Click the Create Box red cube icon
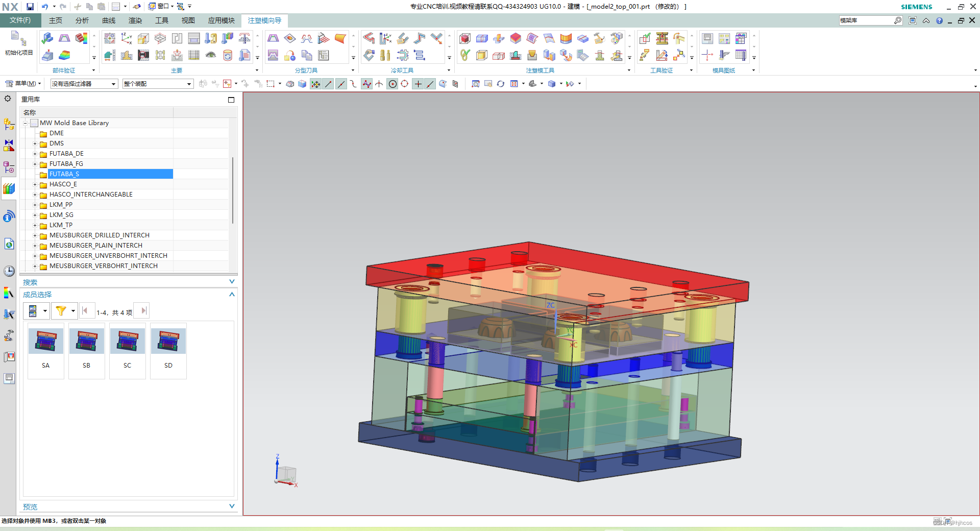This screenshot has width=980, height=531. [465, 38]
